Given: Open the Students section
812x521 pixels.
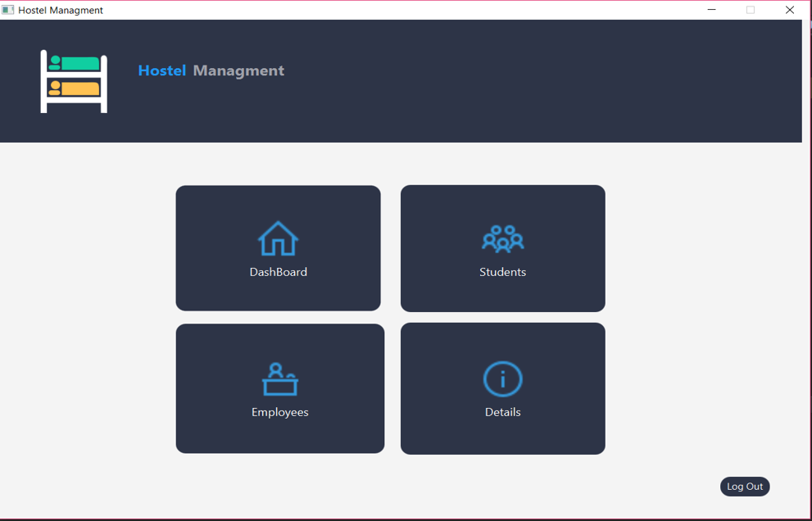Looking at the screenshot, I should click(502, 248).
